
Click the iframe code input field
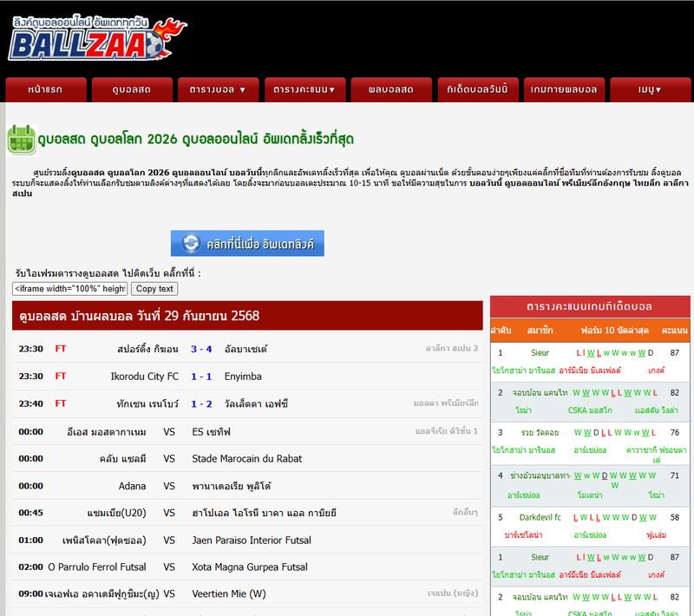point(70,289)
